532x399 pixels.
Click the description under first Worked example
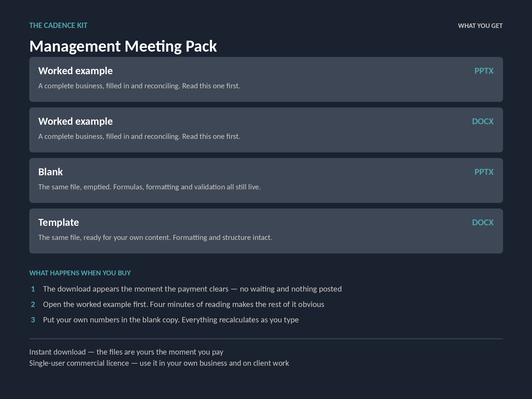(x=139, y=86)
